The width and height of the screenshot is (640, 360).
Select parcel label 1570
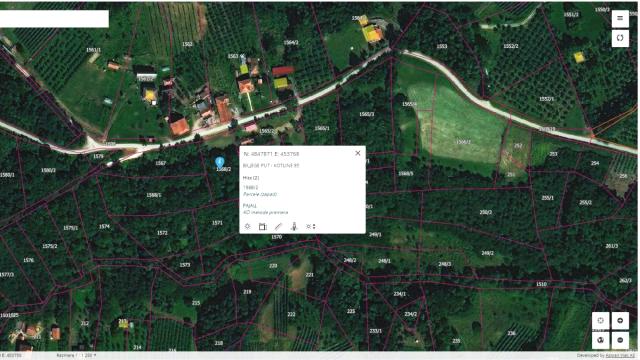(277, 237)
